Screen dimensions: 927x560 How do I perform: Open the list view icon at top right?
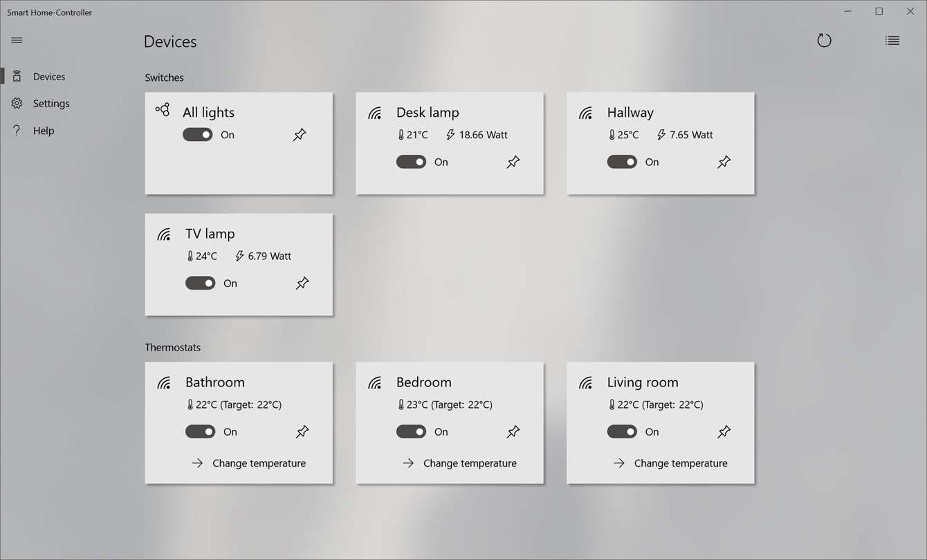pyautogui.click(x=892, y=41)
